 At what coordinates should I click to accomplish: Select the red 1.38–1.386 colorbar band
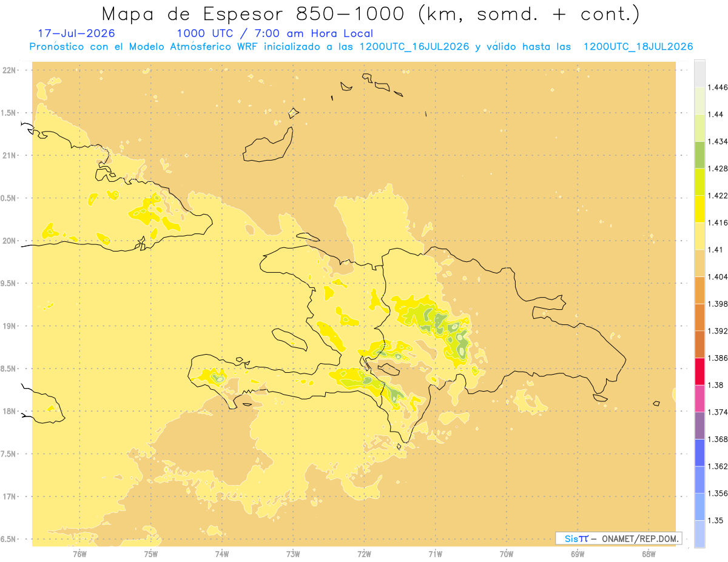tap(699, 371)
